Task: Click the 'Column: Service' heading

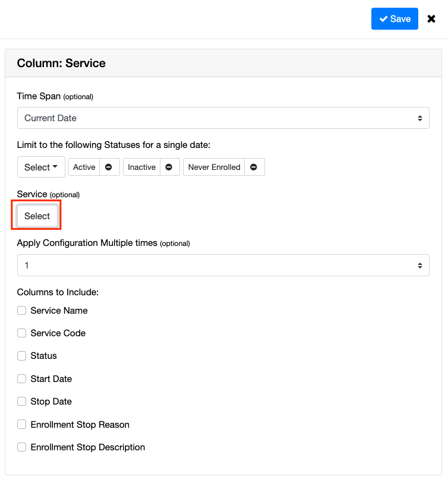Action: (x=61, y=63)
